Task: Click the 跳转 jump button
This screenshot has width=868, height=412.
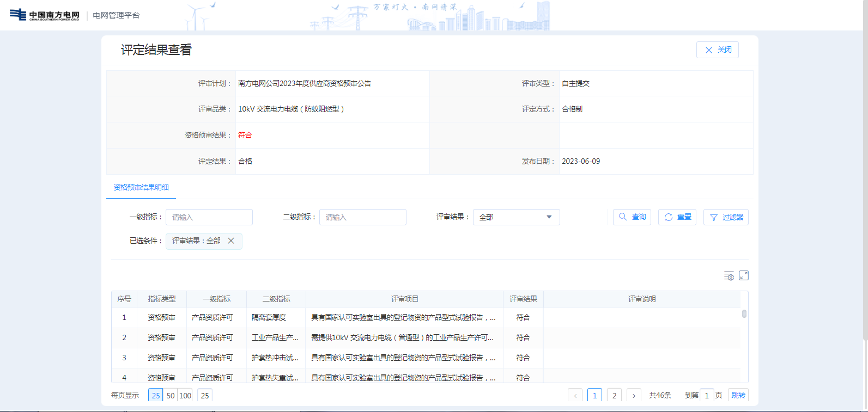Action: coord(738,396)
